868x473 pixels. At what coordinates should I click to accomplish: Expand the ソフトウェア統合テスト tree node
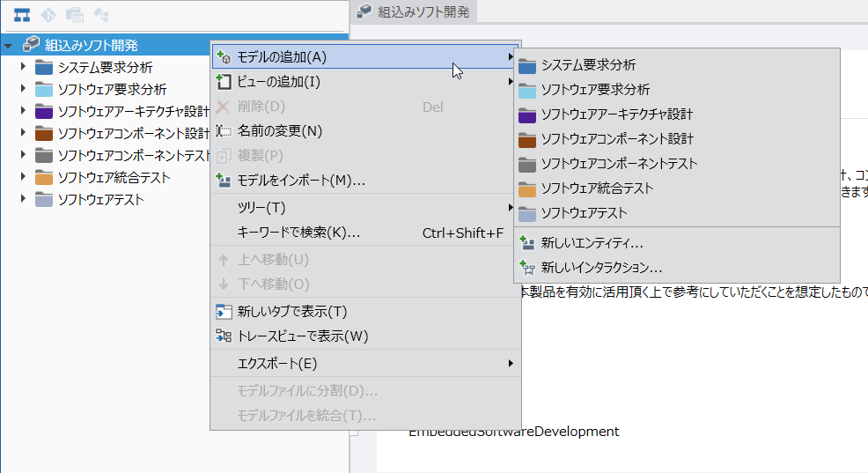click(23, 177)
